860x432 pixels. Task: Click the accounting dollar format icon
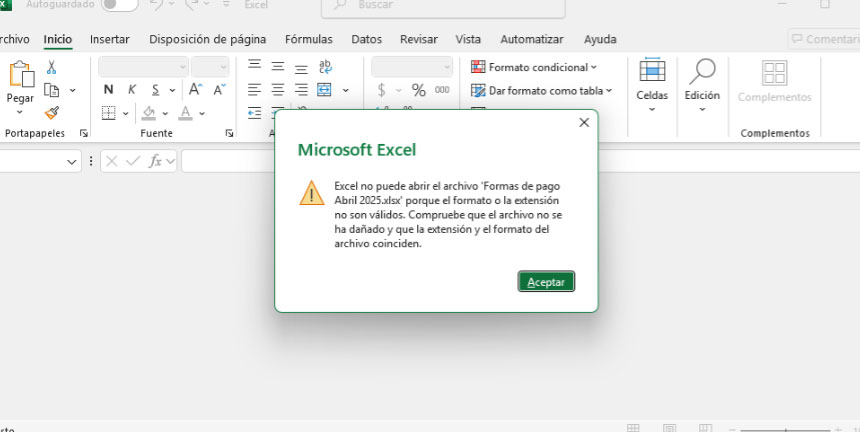coord(382,90)
